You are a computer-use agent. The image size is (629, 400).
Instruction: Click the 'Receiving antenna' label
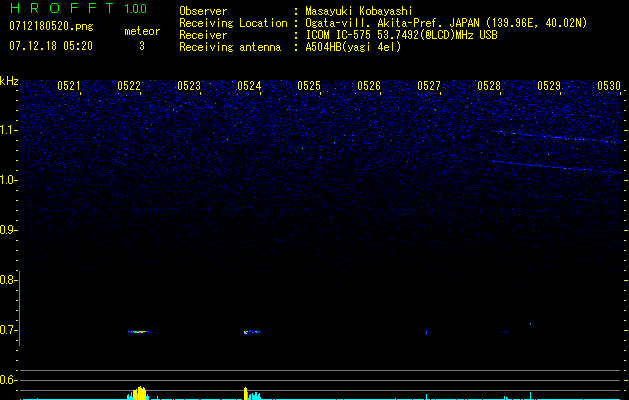click(x=230, y=47)
